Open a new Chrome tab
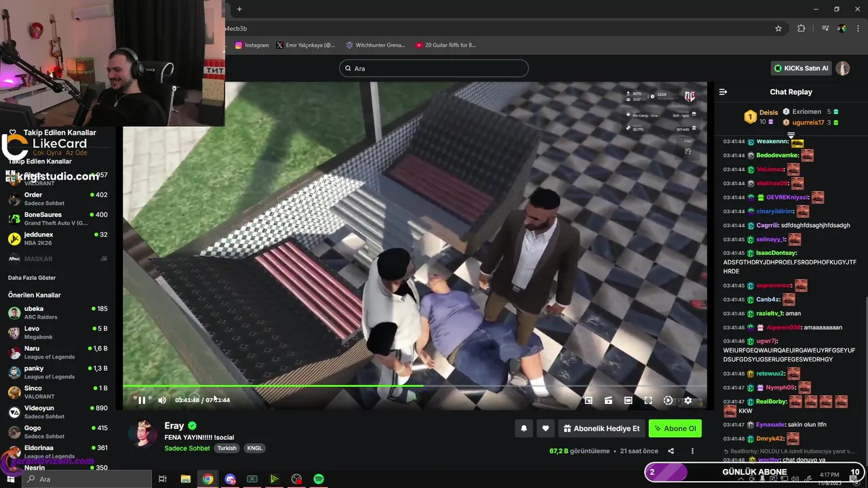868x488 pixels. pos(239,9)
